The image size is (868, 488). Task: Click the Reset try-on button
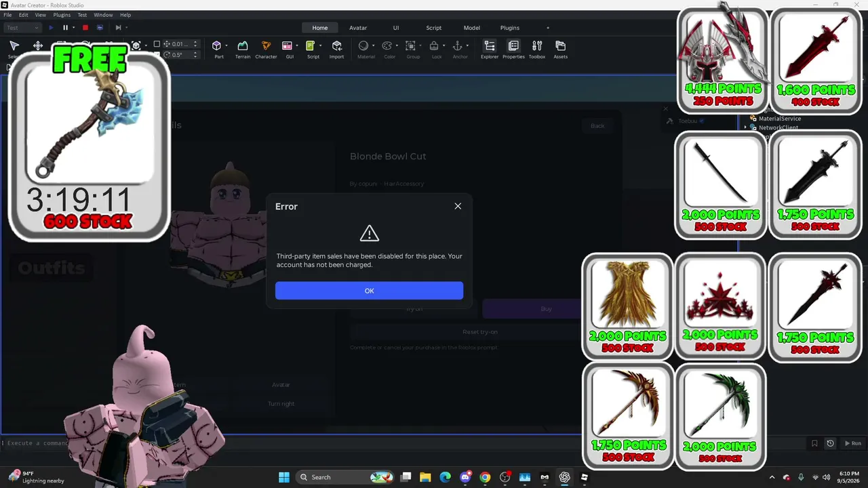[480, 332]
